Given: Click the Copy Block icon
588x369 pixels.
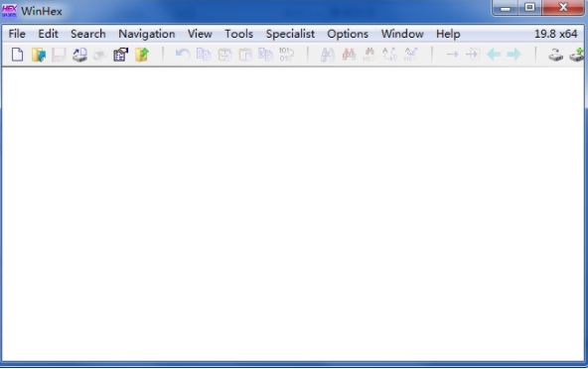Looking at the screenshot, I should [x=204, y=55].
